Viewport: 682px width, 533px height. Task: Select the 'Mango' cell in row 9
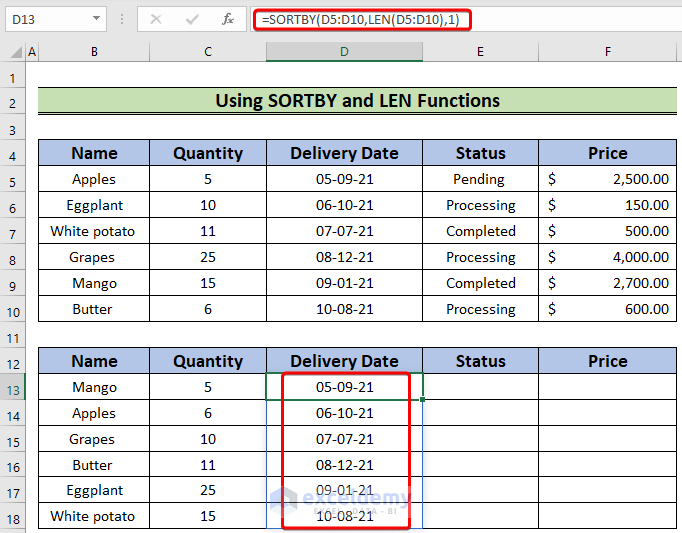point(94,283)
